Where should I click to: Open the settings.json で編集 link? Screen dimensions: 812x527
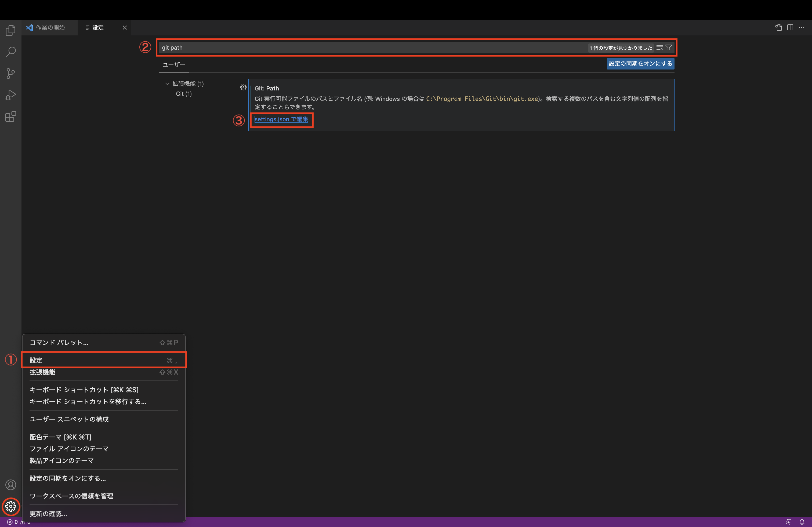(281, 120)
